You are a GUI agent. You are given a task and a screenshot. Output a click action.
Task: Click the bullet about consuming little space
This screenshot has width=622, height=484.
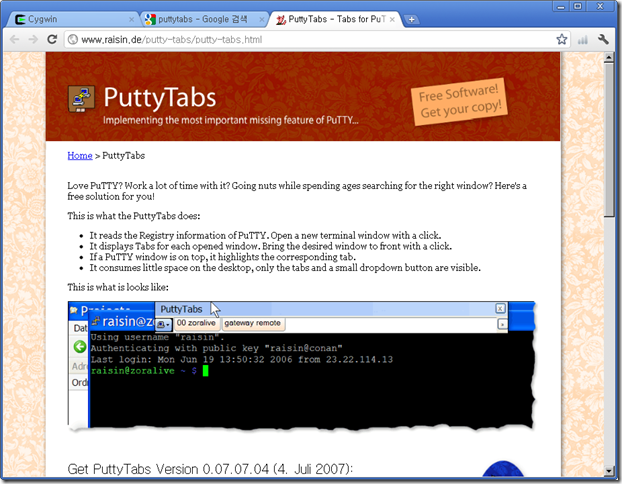285,268
